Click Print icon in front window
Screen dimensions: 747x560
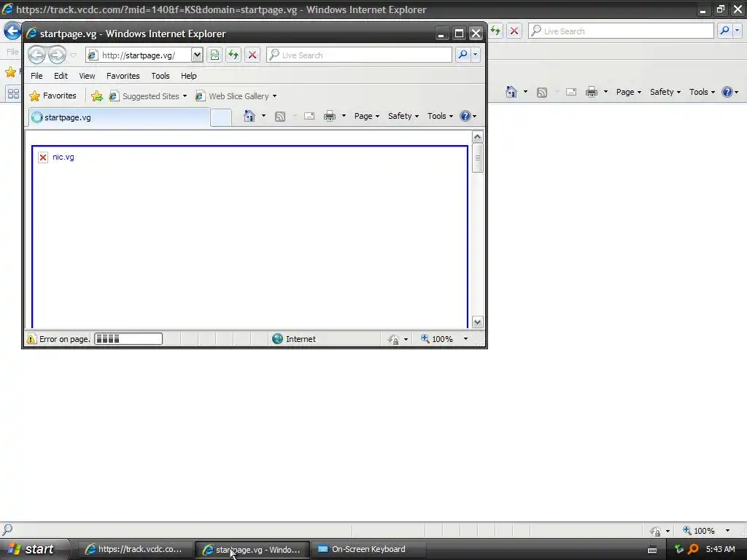point(329,116)
